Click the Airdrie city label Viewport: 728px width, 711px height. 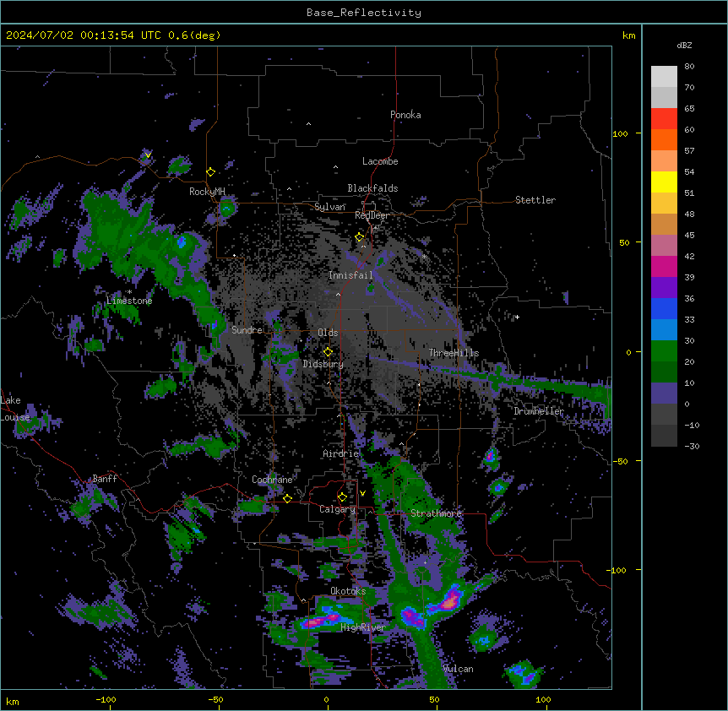341,453
